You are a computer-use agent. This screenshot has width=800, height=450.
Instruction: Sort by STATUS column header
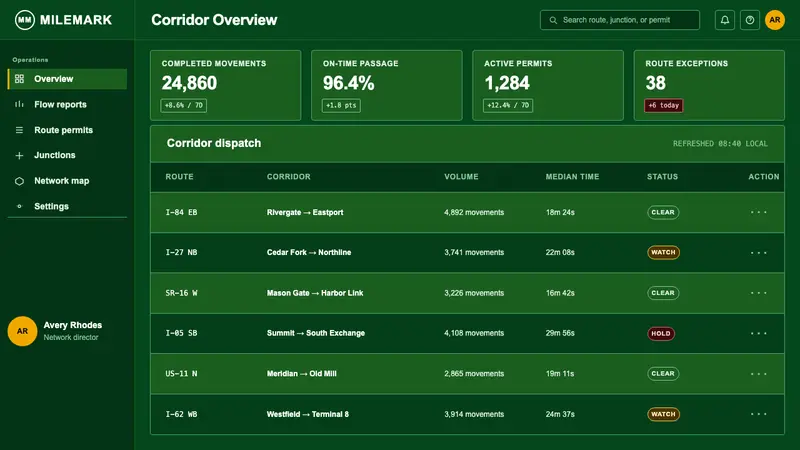[x=662, y=177]
